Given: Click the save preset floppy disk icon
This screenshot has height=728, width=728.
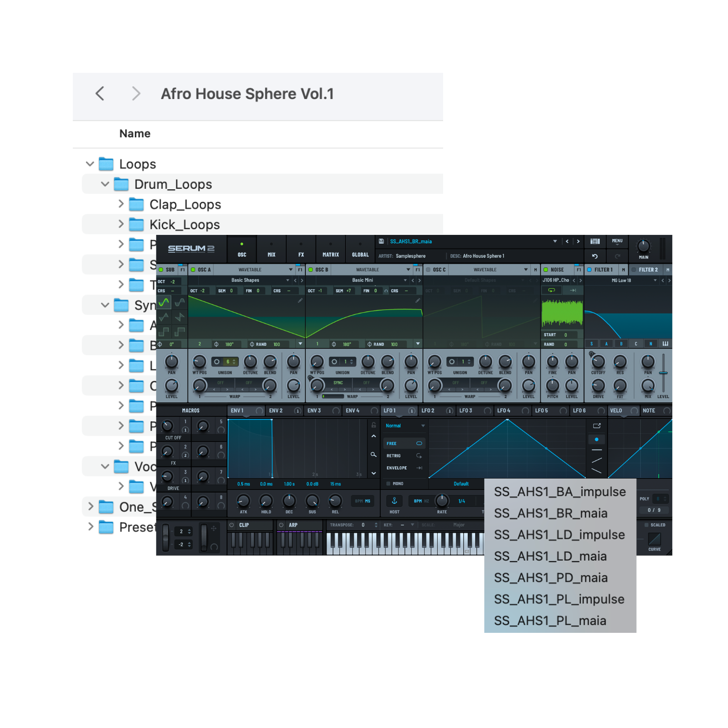Looking at the screenshot, I should [381, 241].
